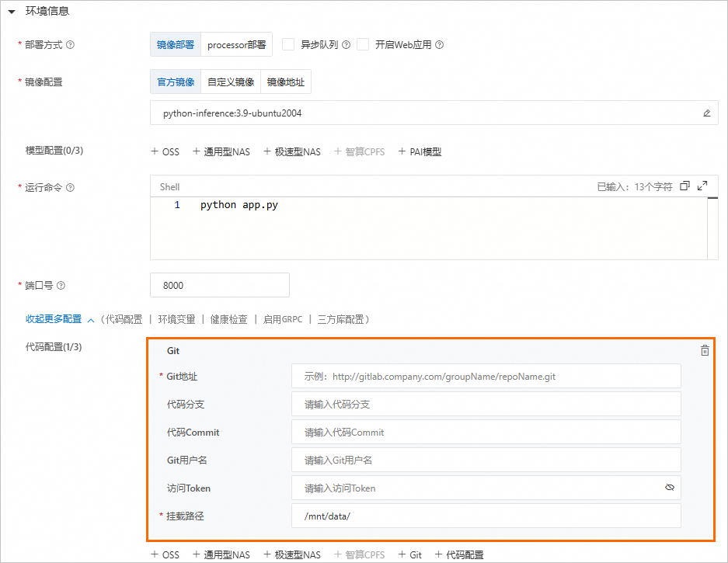Enable the 异步队列 checkbox
Screen dimensions: 728x563
288,44
